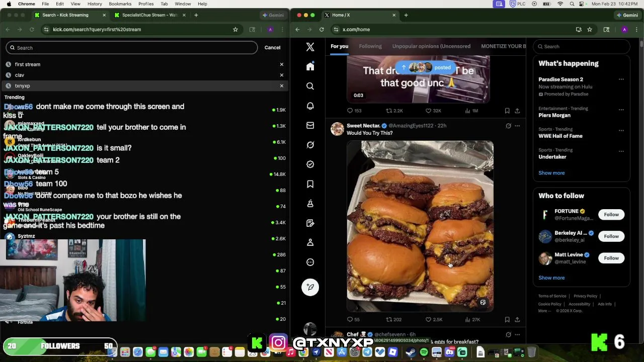This screenshot has height=362, width=644.
Task: Bookmark kick.com page with star icon
Action: [235, 29]
